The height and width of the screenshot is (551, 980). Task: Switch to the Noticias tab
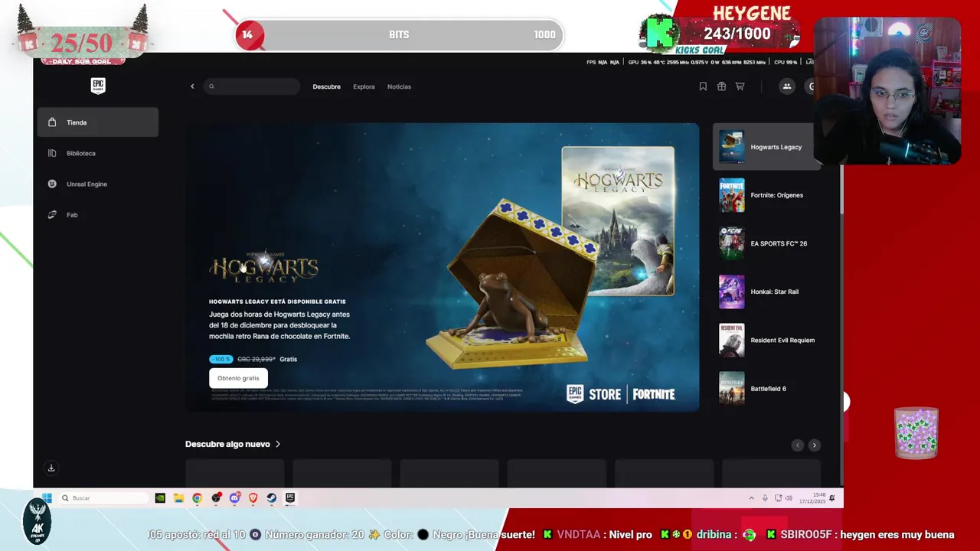pos(399,86)
